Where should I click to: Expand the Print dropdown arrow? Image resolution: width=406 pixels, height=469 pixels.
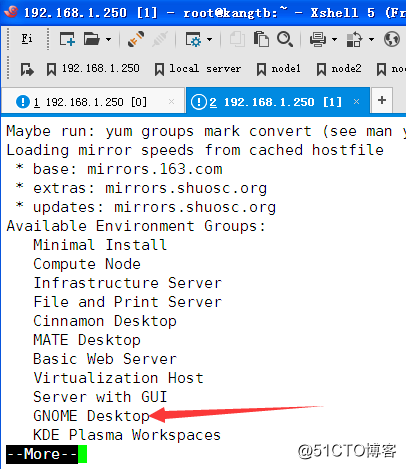[x=334, y=39]
